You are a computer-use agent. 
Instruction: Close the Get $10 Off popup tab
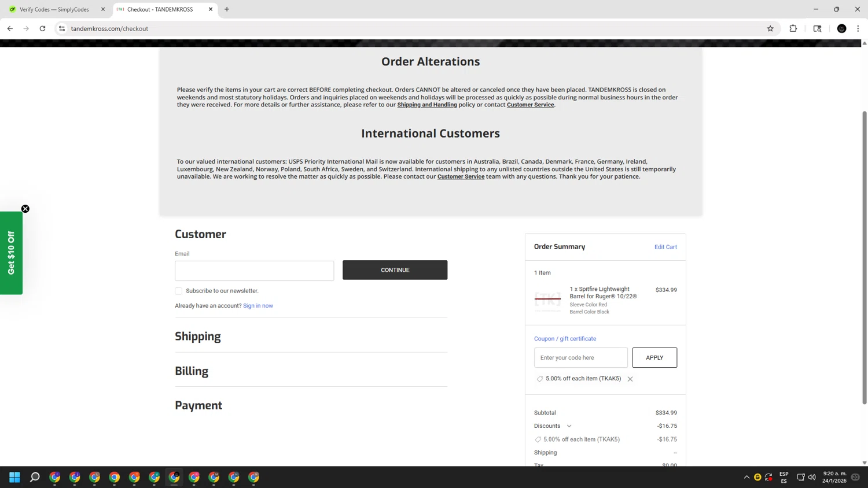click(25, 209)
